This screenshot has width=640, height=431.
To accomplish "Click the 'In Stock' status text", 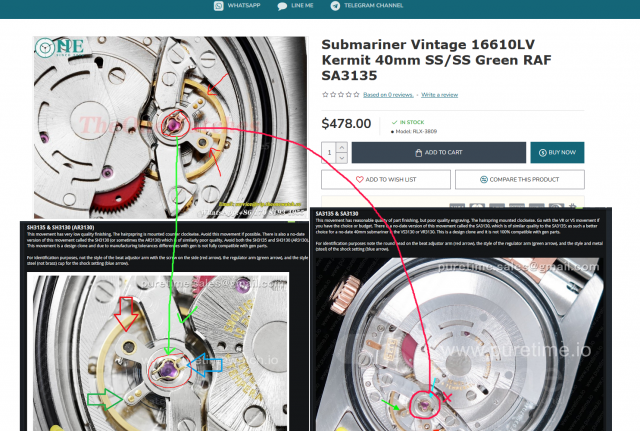I will [408, 122].
